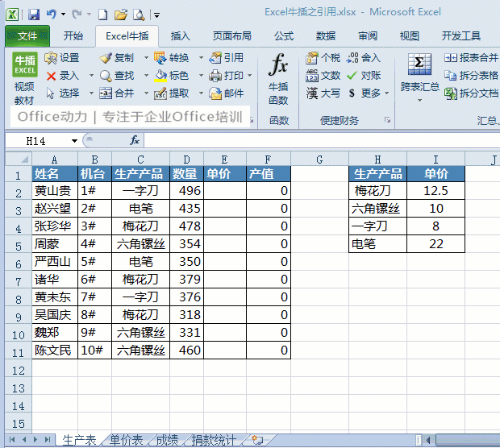Click the Print Preview icon

pyautogui.click(x=139, y=15)
